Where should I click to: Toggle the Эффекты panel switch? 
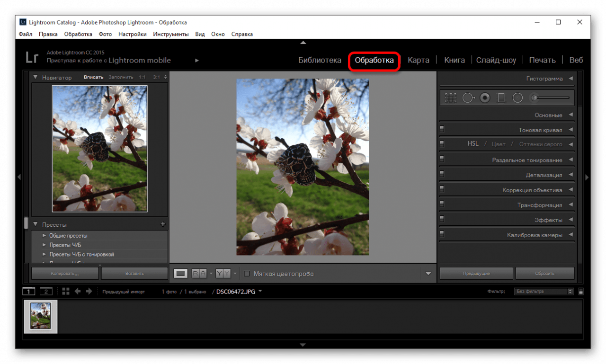click(x=442, y=219)
